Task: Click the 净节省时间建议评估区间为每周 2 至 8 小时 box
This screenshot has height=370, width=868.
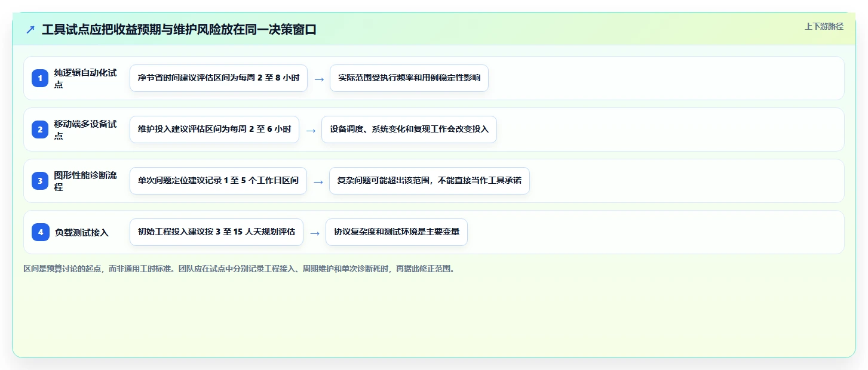Action: (x=219, y=78)
